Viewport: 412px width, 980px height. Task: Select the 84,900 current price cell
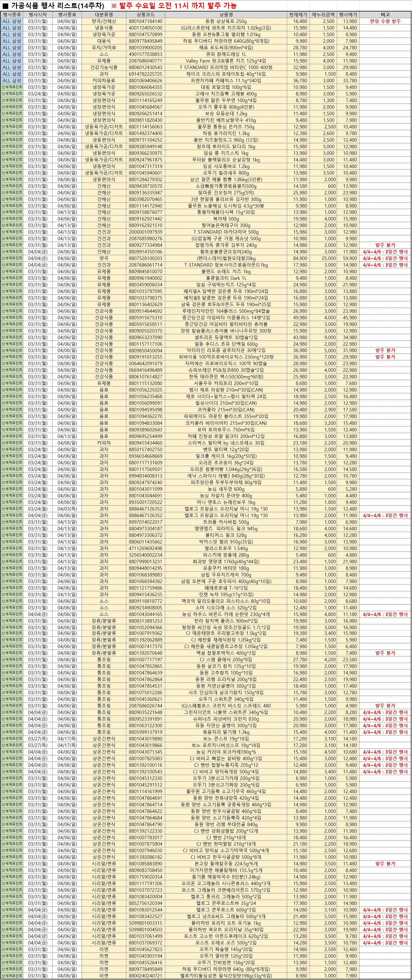pos(298,258)
